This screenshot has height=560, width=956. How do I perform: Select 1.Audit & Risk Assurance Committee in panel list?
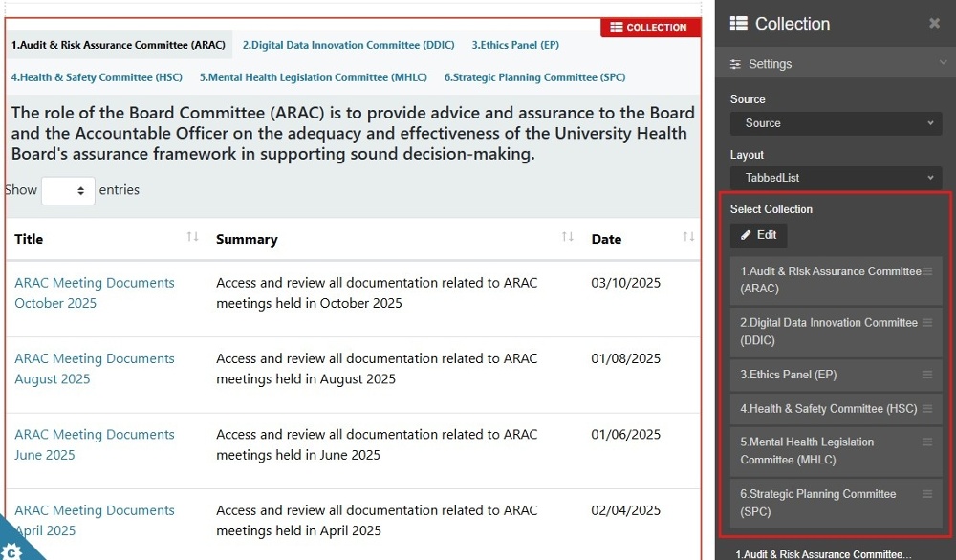pos(836,280)
